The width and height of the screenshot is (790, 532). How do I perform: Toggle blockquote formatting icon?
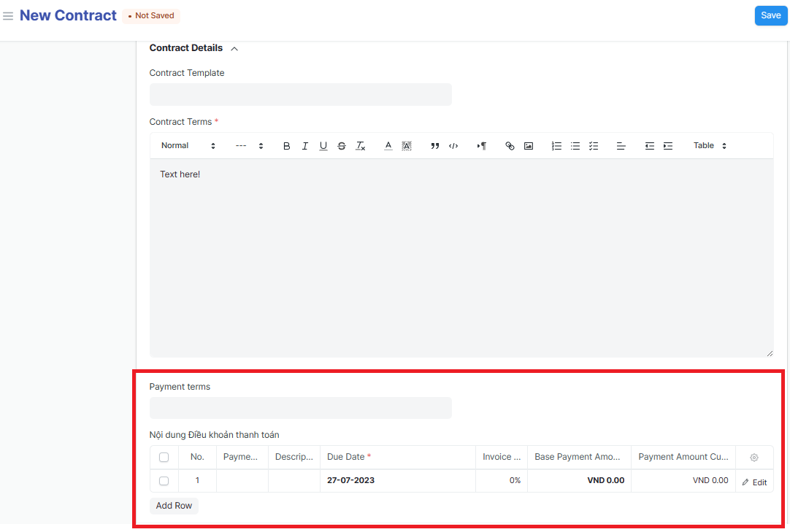tap(435, 146)
